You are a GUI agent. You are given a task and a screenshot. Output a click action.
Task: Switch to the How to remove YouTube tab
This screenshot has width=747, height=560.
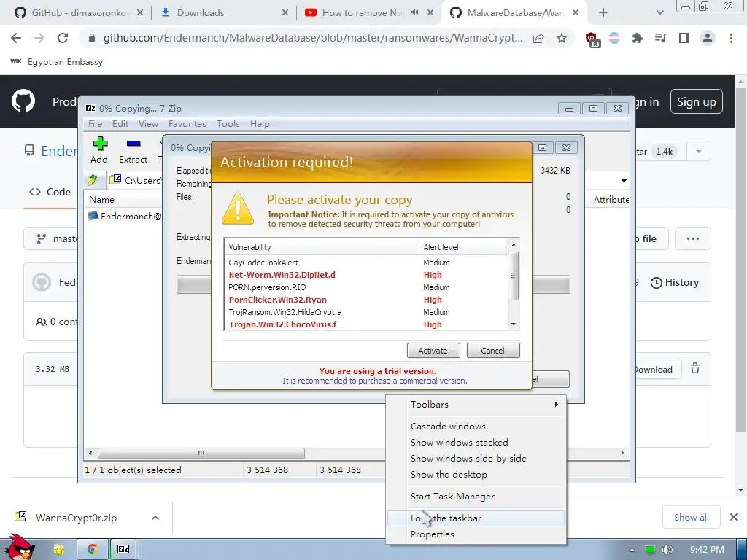(x=362, y=13)
